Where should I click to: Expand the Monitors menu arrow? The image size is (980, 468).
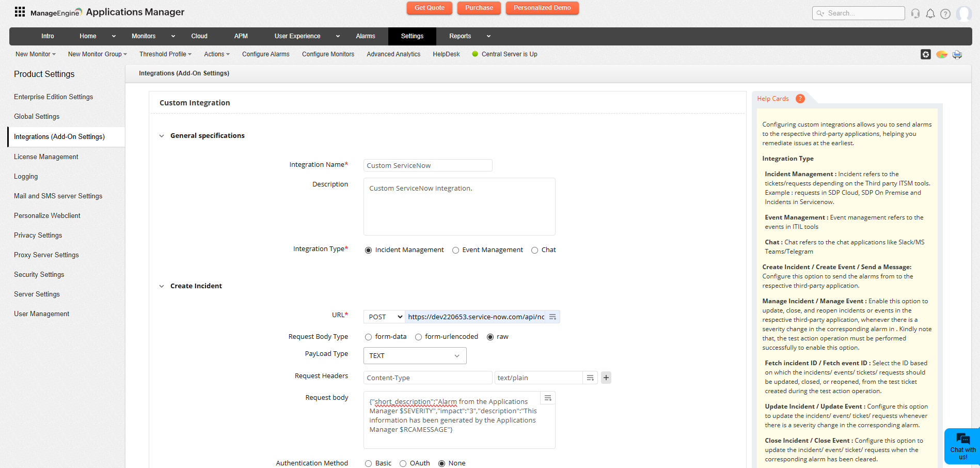173,36
